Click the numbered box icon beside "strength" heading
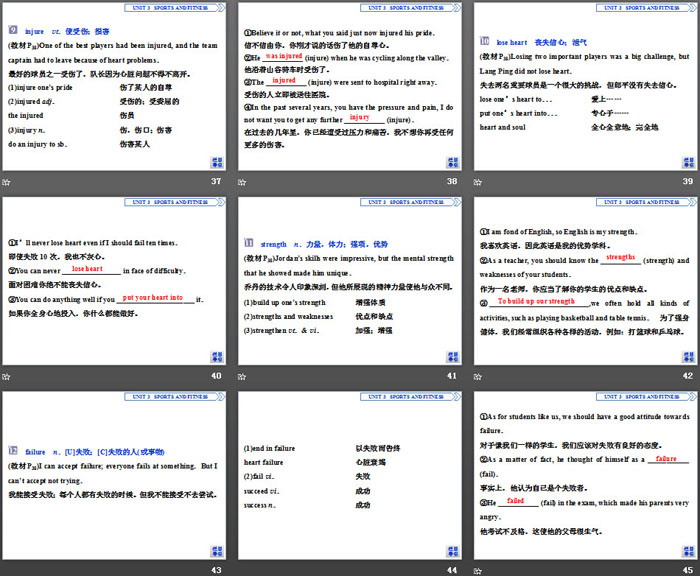This screenshot has height=576, width=700. tap(249, 243)
